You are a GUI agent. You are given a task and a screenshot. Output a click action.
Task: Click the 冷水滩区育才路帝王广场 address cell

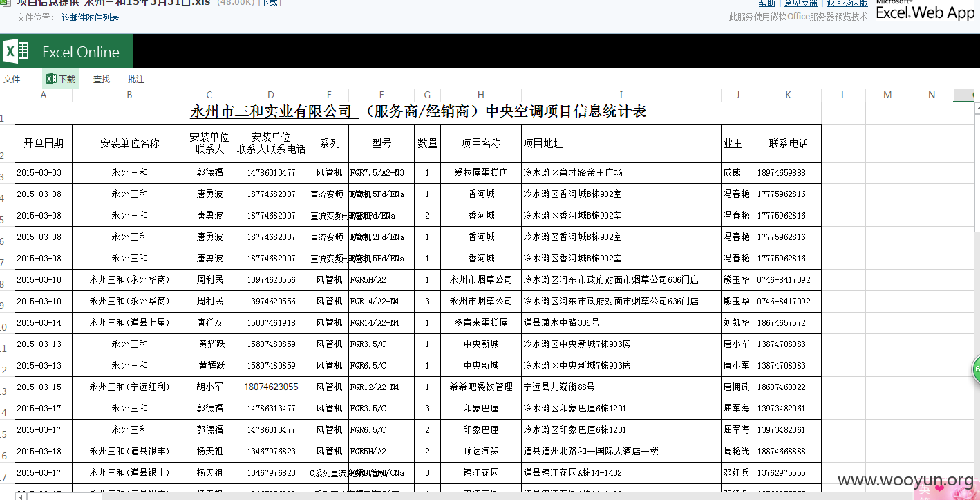621,173
